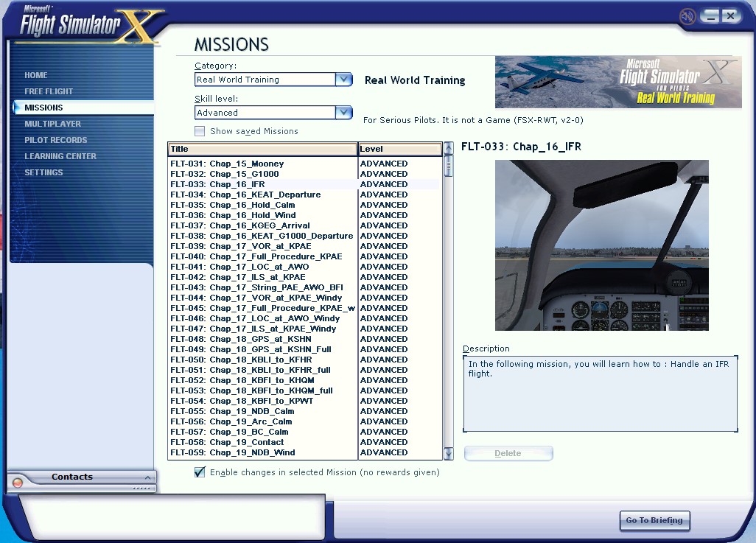
Task: Select mission FLT-033: Chap_16_IFR
Action: pyautogui.click(x=304, y=184)
